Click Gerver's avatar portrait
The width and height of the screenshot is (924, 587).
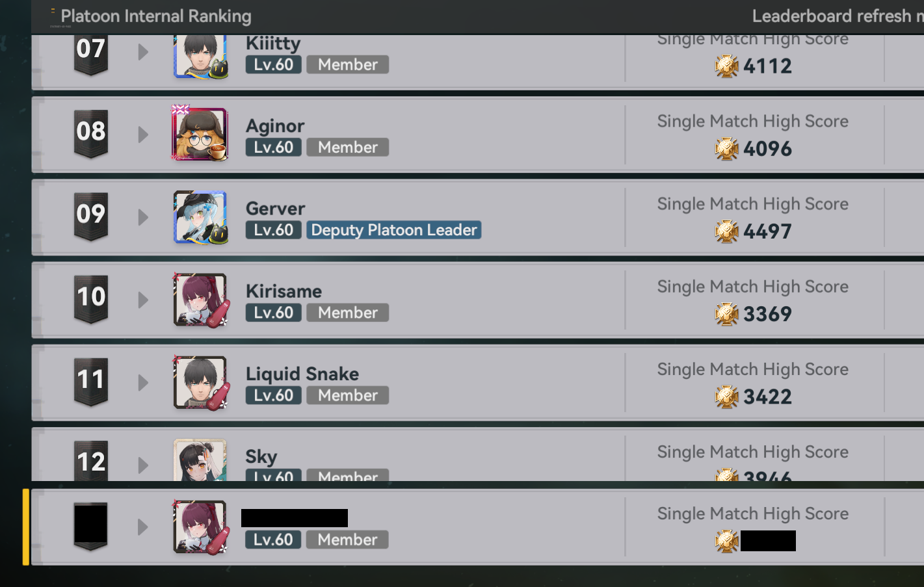[200, 217]
